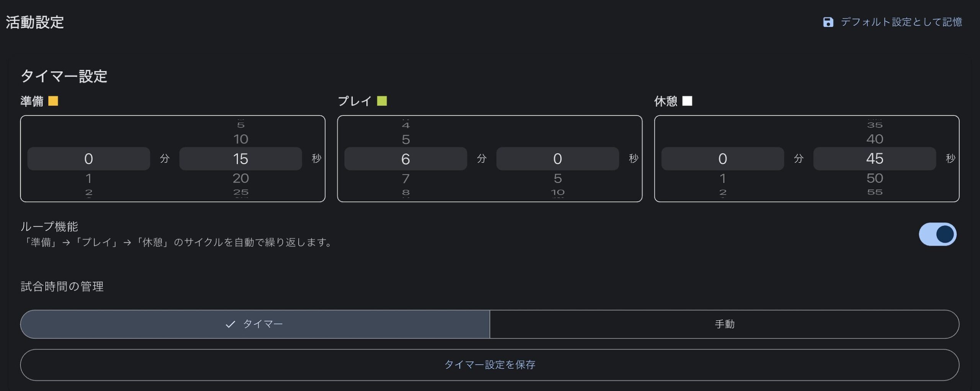Screen dimensions: 980x391
Task: Click the save disk icon in the top right
Action: [828, 22]
